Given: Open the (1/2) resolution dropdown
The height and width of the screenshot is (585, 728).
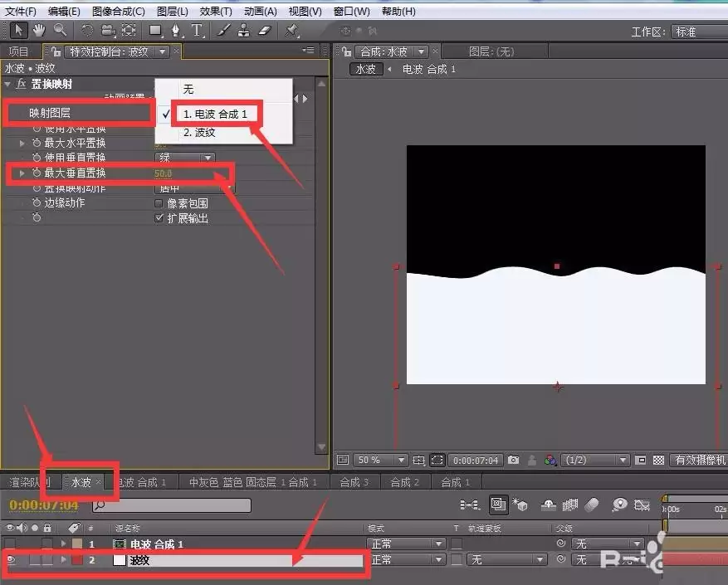Looking at the screenshot, I should (595, 460).
